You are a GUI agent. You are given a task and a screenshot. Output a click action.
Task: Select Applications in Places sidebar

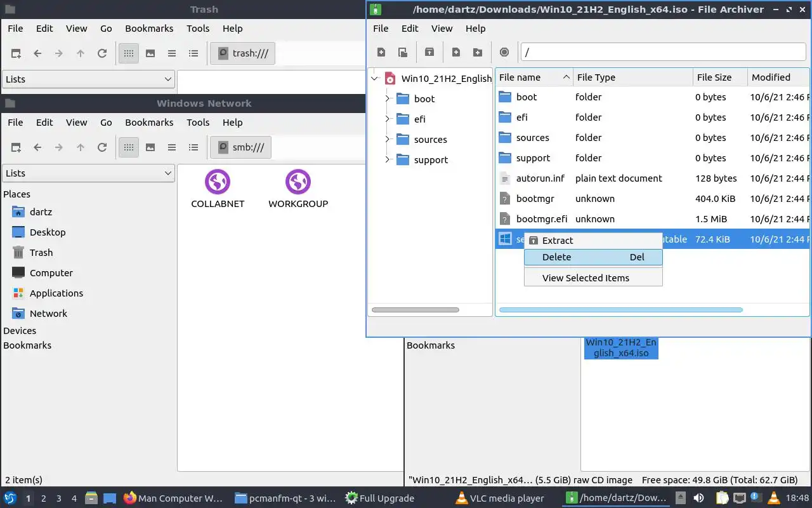click(56, 293)
